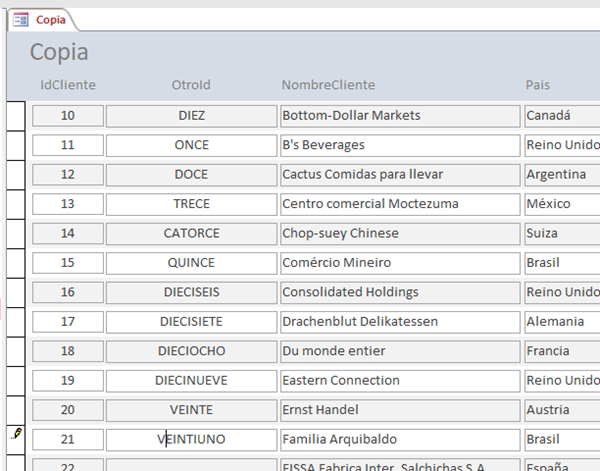Screen dimensions: 600x471
Task: Click the Drachenblut Delikatessen name field
Action: (x=400, y=322)
